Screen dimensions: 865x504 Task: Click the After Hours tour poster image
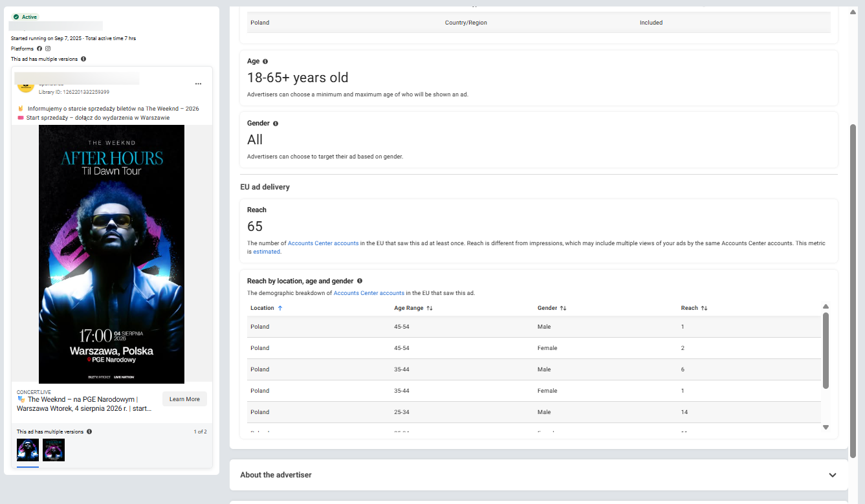coord(111,254)
